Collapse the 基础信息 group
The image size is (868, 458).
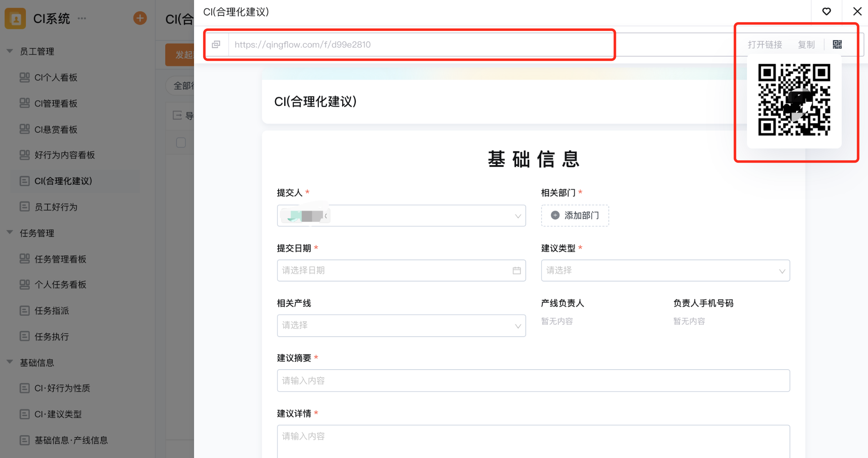(x=10, y=362)
